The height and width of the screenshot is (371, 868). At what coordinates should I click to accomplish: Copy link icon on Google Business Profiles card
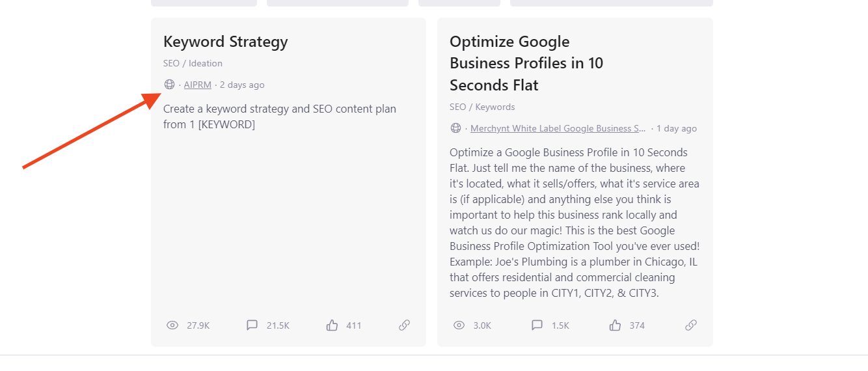point(691,325)
